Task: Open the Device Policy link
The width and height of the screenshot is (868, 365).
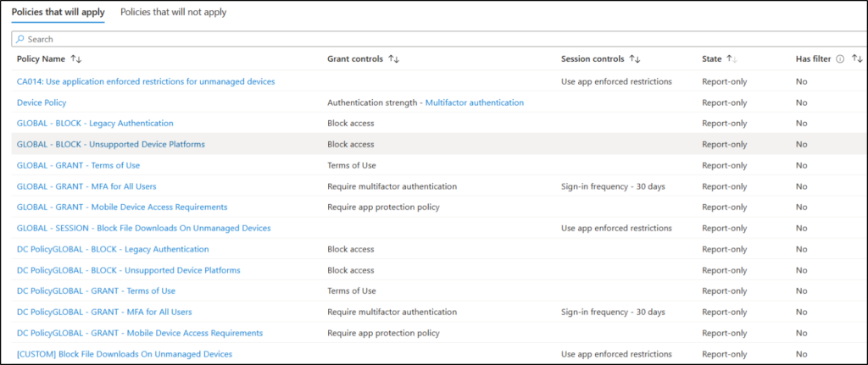Action: tap(42, 102)
